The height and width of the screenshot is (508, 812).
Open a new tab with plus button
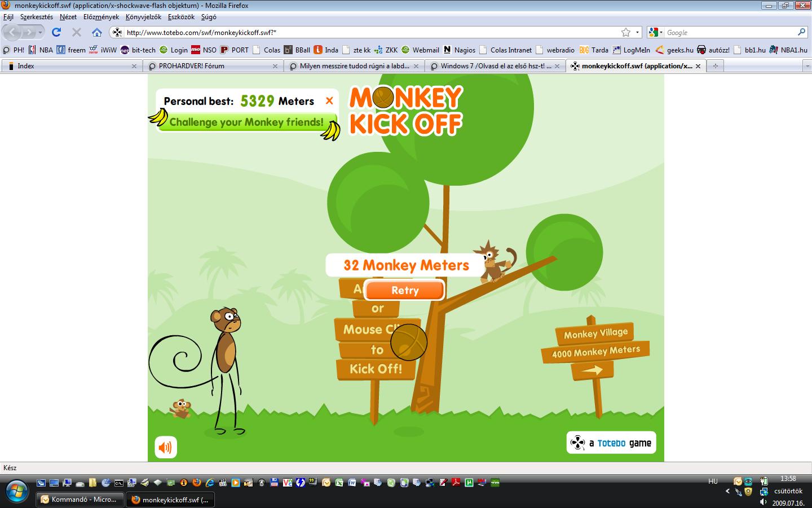click(715, 66)
